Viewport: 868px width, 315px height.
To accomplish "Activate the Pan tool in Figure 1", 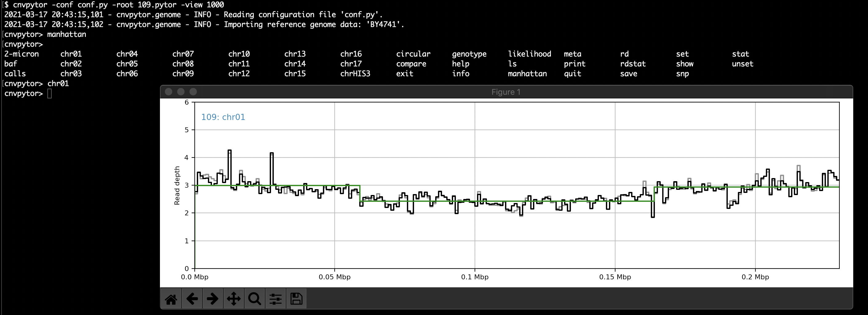I will (x=234, y=298).
